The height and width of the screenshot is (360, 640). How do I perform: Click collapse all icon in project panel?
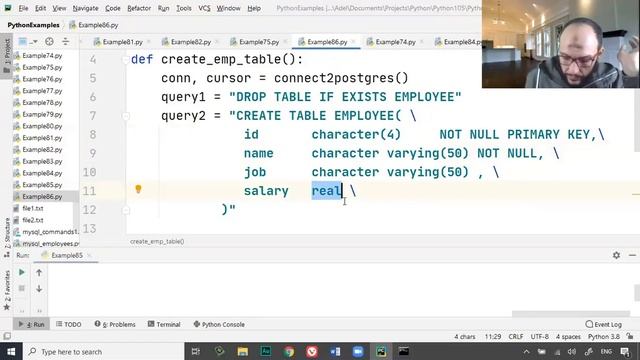[65, 42]
